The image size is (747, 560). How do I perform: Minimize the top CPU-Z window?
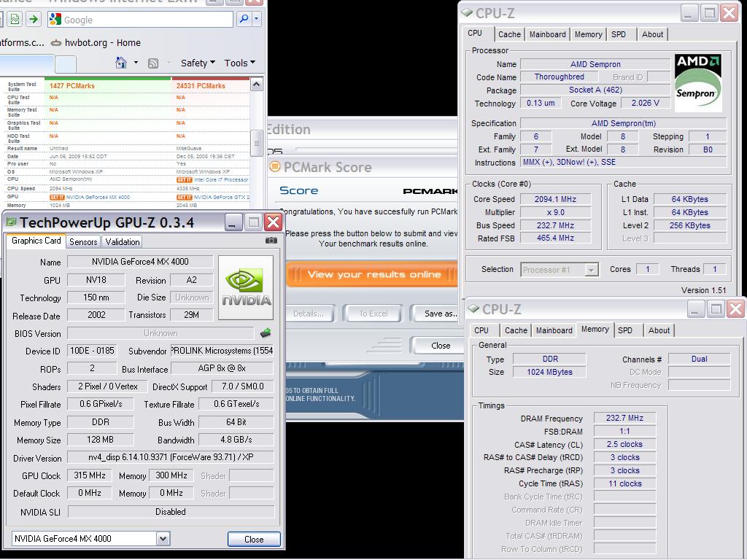coord(689,13)
